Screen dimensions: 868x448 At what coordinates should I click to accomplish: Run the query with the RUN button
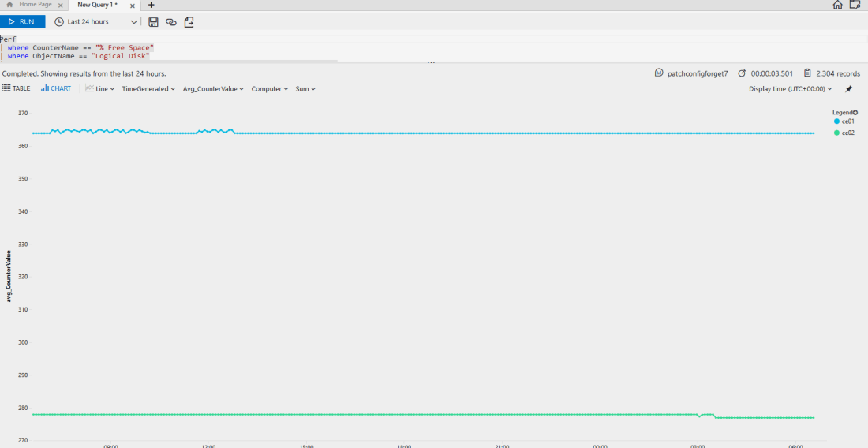point(22,21)
